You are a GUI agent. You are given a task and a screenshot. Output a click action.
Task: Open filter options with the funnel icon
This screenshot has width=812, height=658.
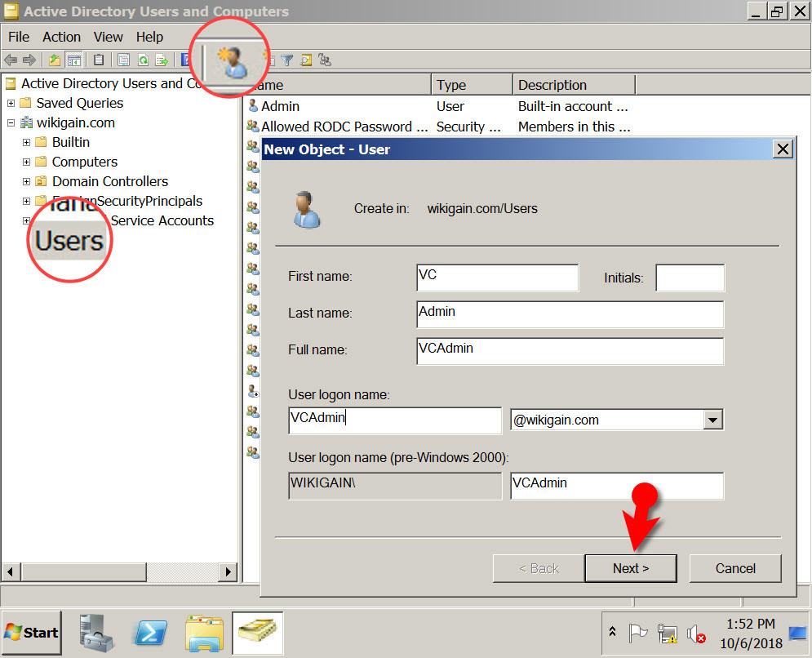point(287,60)
